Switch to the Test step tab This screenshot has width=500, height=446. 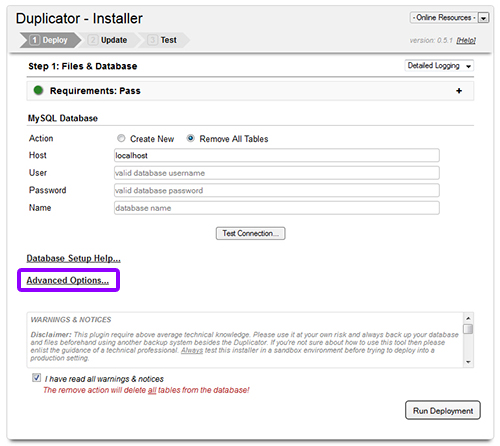click(163, 40)
